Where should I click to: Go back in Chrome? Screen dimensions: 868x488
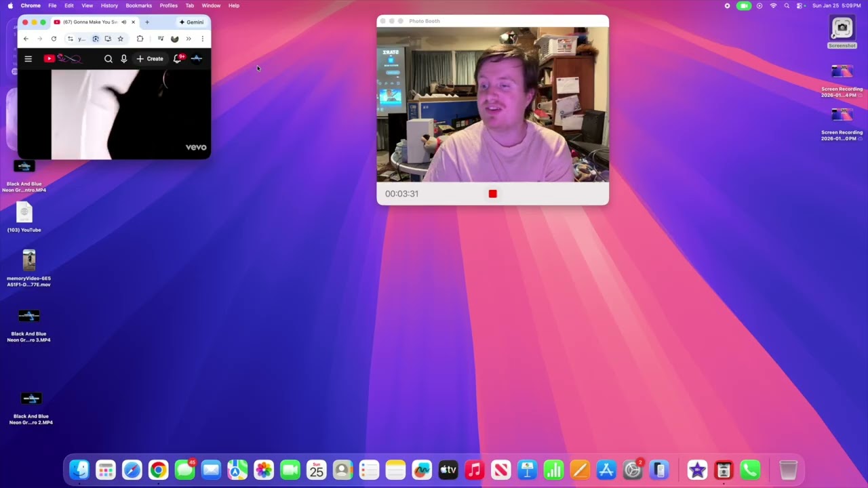click(x=26, y=39)
